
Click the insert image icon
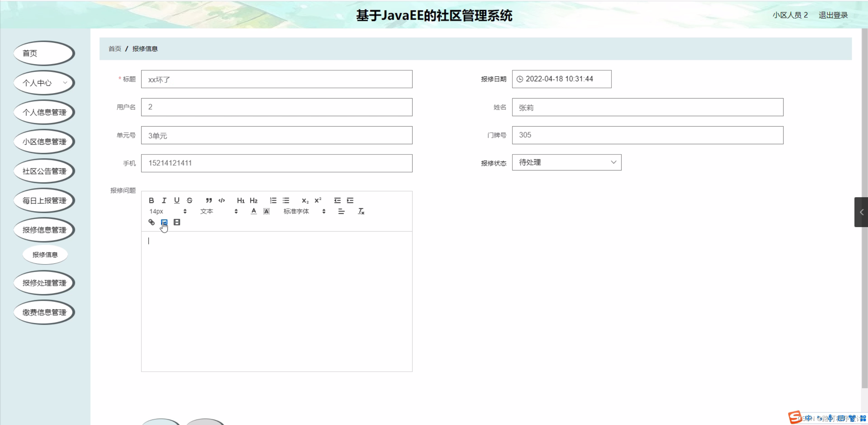(164, 222)
